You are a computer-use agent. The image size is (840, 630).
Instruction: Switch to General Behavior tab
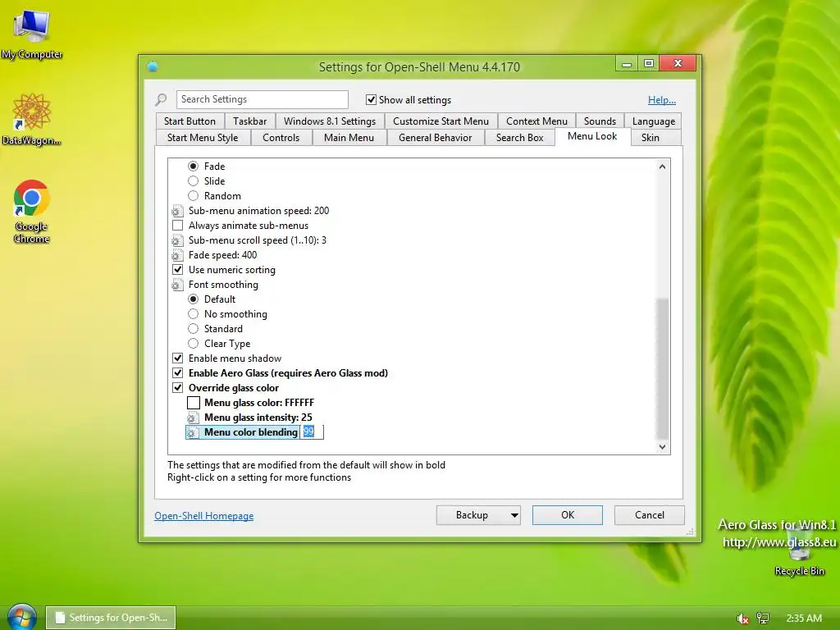435,138
